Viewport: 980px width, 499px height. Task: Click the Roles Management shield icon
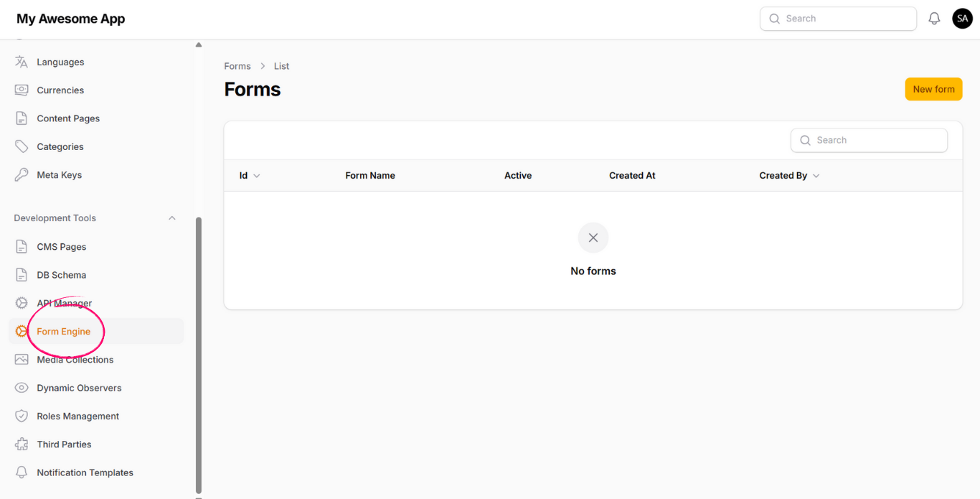tap(22, 416)
